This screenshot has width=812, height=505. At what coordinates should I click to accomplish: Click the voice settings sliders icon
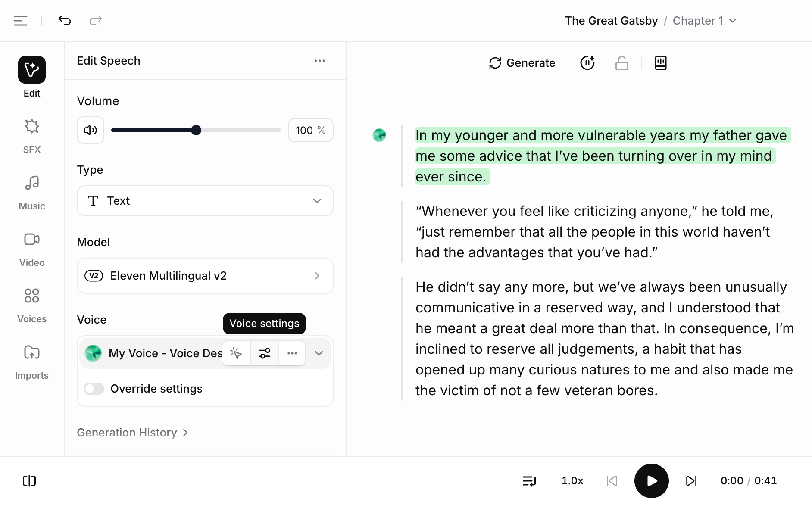[x=265, y=353]
